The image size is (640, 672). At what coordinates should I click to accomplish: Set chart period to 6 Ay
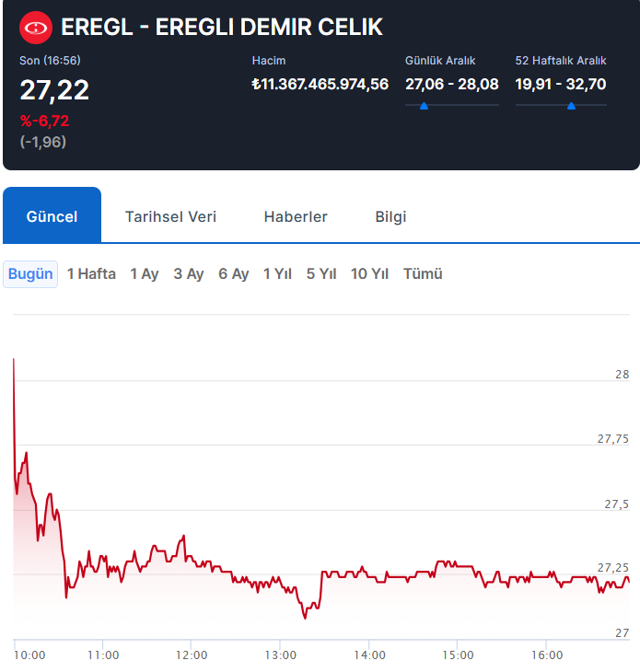pyautogui.click(x=234, y=274)
